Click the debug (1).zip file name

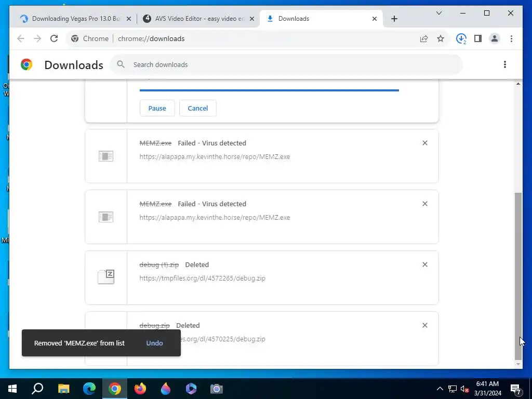pyautogui.click(x=159, y=264)
